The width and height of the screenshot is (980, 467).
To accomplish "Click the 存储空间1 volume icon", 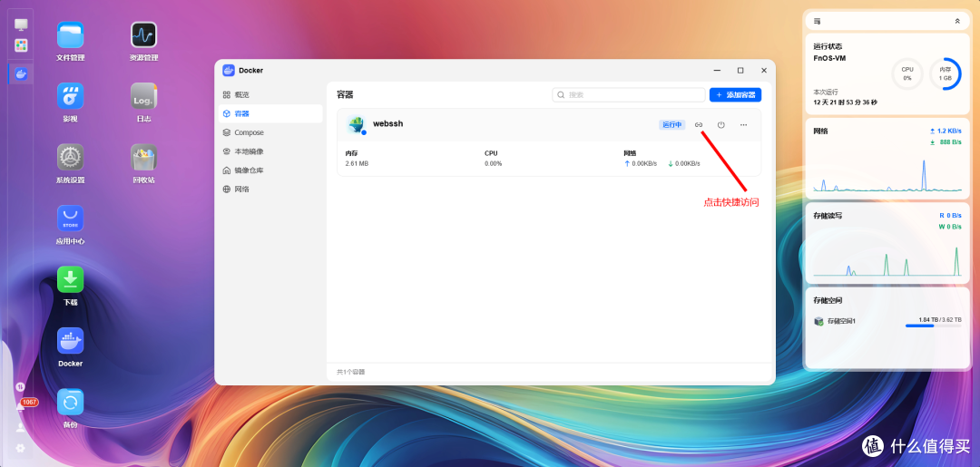I will click(x=818, y=321).
